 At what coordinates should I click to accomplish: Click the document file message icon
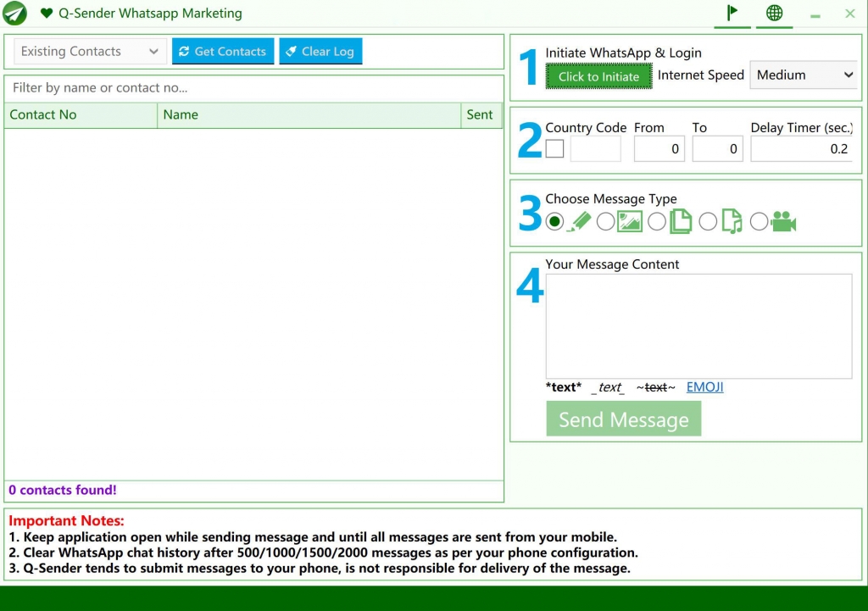click(x=681, y=221)
